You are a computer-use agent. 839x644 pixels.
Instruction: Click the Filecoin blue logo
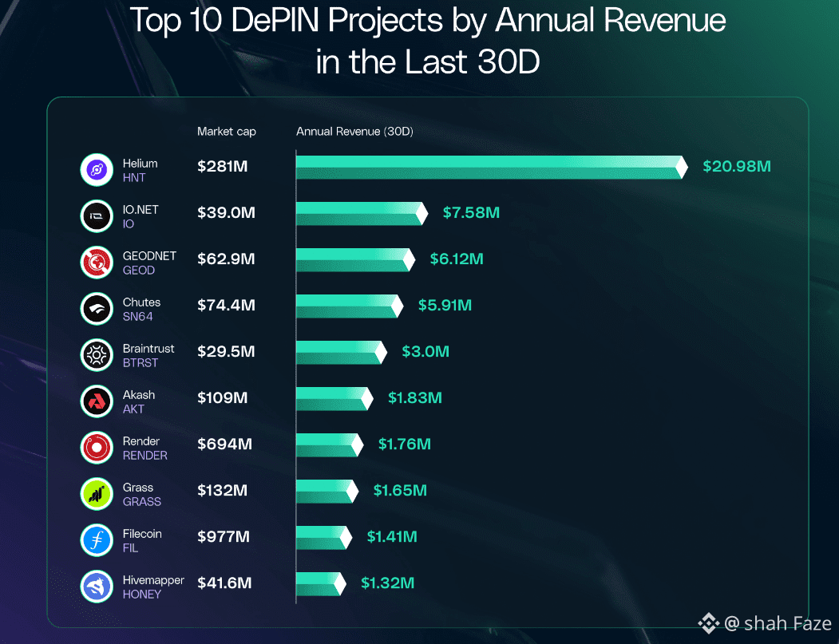click(x=96, y=540)
